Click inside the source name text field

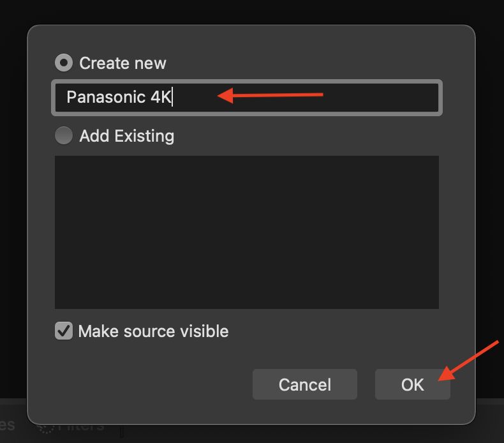247,98
